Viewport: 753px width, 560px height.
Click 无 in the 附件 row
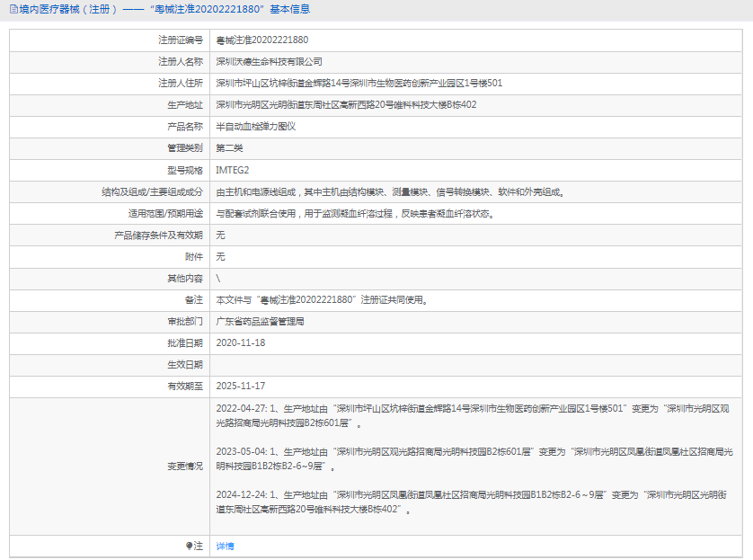(x=220, y=256)
